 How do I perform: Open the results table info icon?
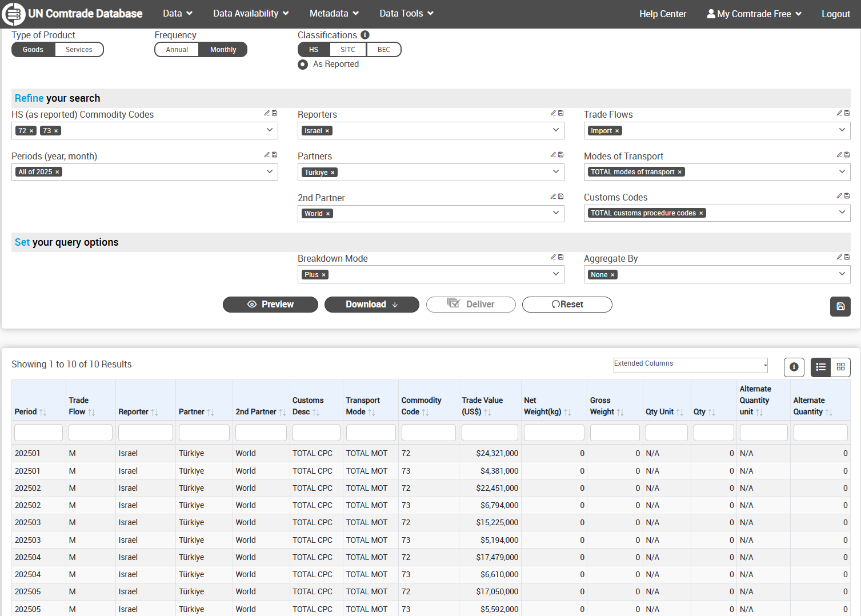(x=794, y=367)
